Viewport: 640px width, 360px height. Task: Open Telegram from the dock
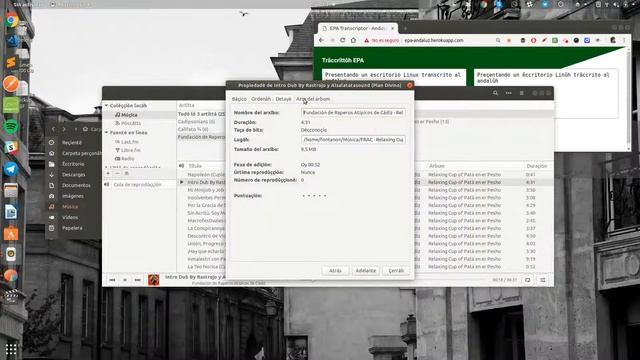click(11, 169)
